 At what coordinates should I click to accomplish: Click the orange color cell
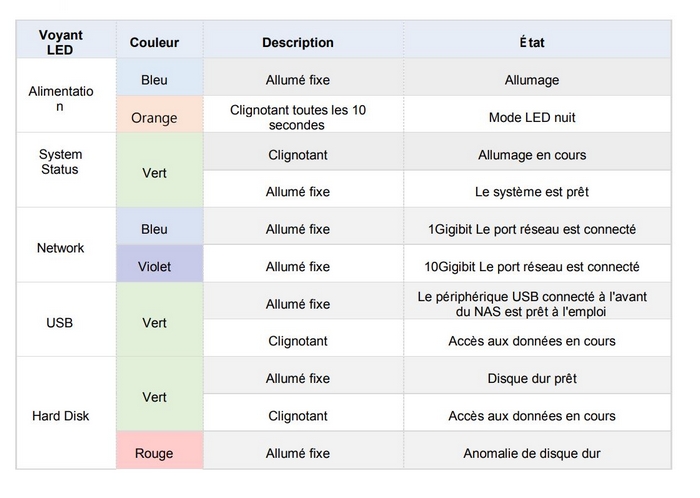click(154, 118)
